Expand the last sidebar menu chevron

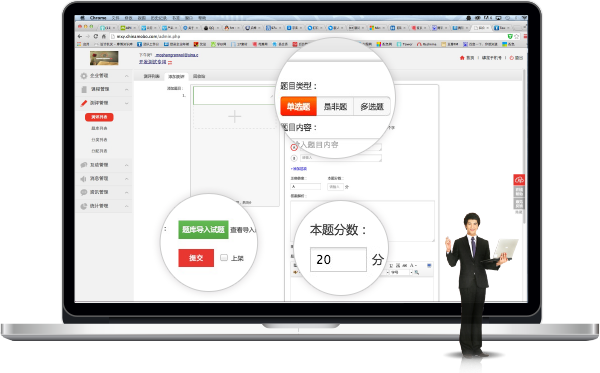pyautogui.click(x=127, y=206)
